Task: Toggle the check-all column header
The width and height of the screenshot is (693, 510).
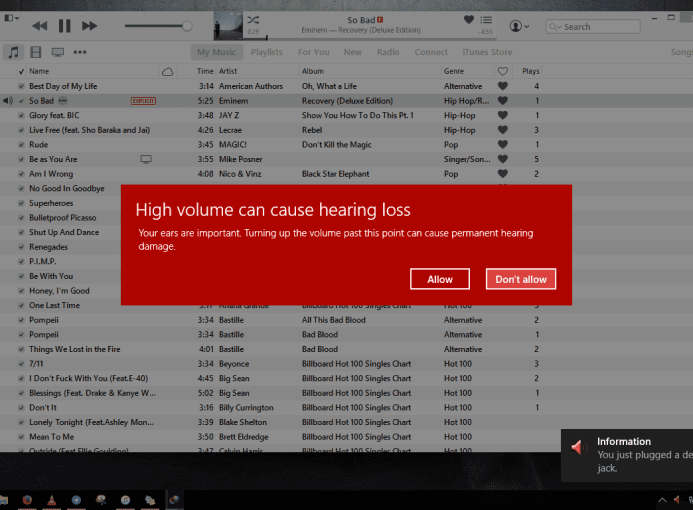Action: click(21, 71)
